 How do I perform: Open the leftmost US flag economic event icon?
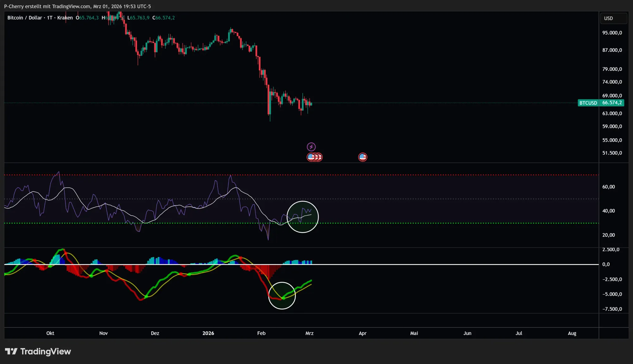[x=310, y=157]
